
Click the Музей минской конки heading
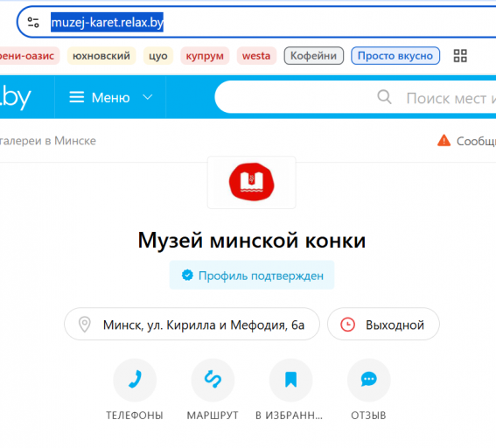pyautogui.click(x=252, y=241)
